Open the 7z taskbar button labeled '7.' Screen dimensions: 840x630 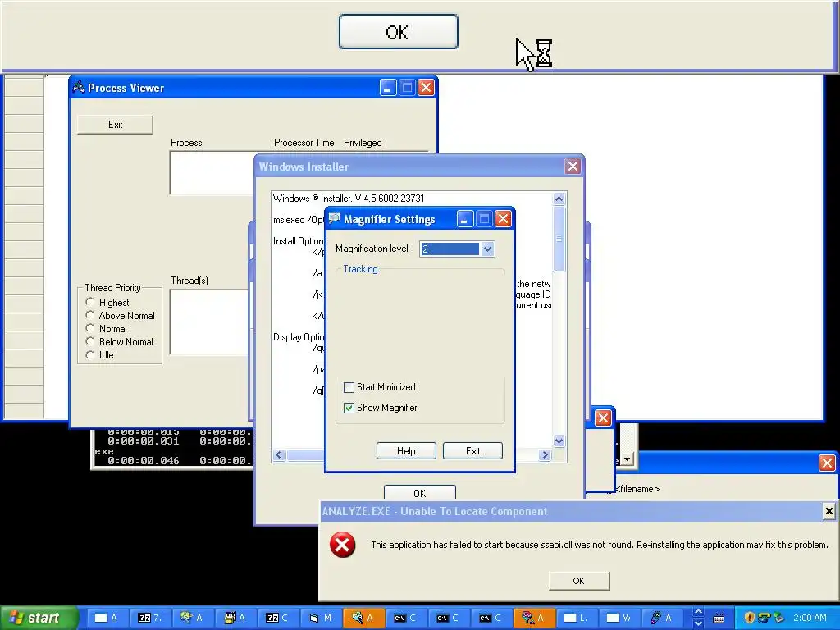point(150,618)
